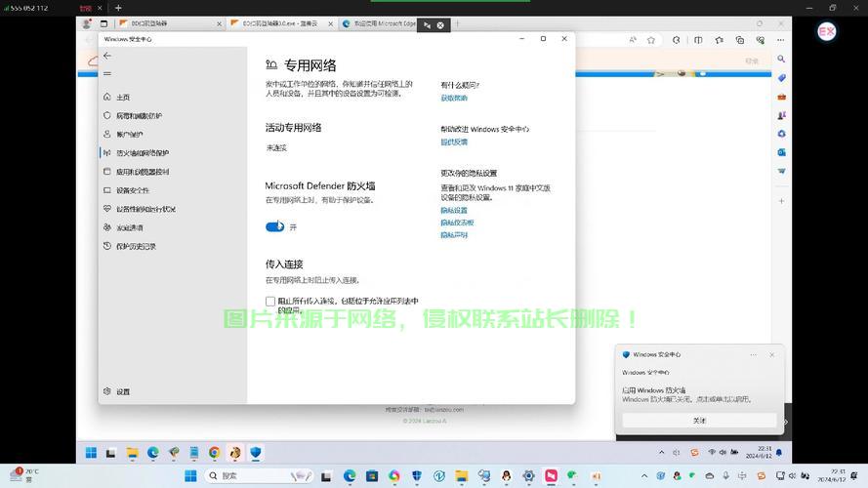Open the weather widget showing 20°C
The width and height of the screenshot is (868, 488).
(25, 475)
